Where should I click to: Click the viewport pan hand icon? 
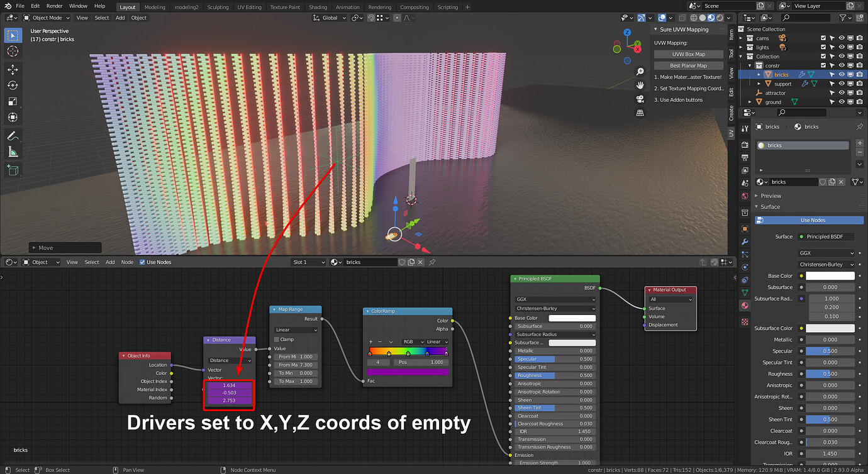coord(640,85)
